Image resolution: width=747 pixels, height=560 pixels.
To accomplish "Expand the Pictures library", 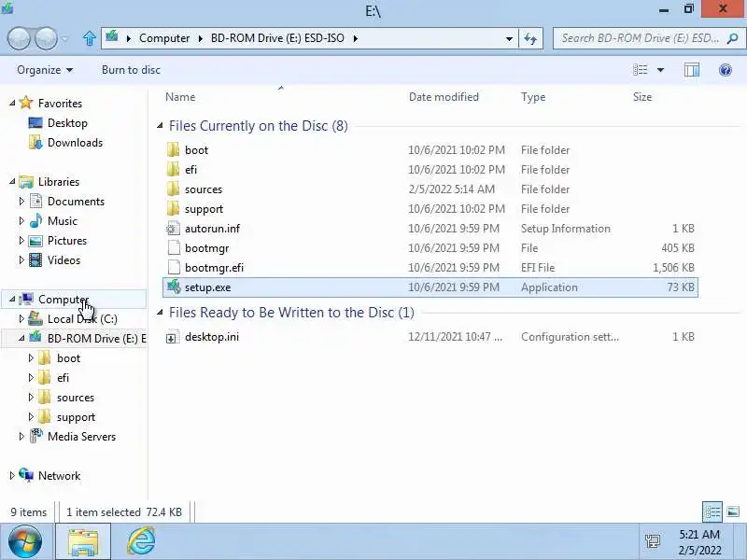I will point(21,241).
